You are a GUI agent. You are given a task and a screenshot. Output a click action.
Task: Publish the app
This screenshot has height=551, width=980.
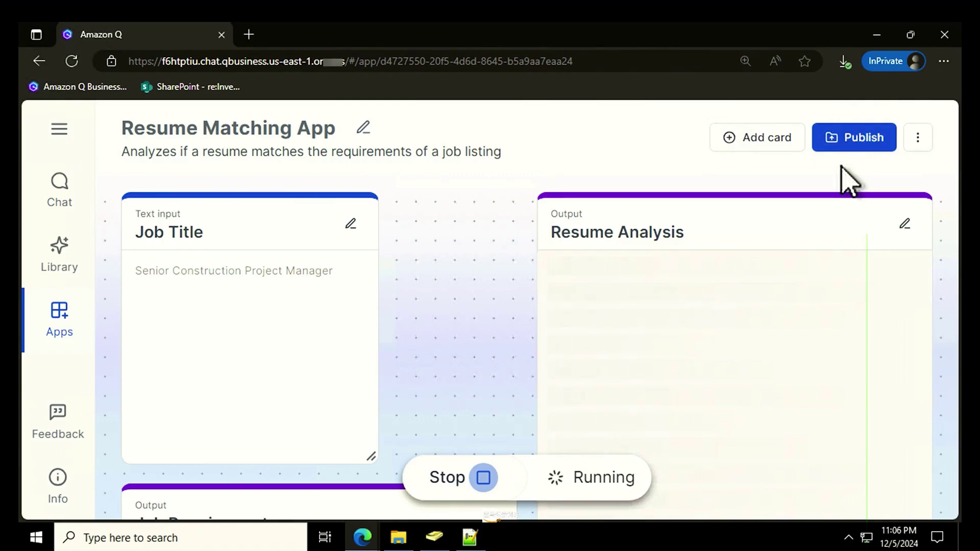pos(854,137)
